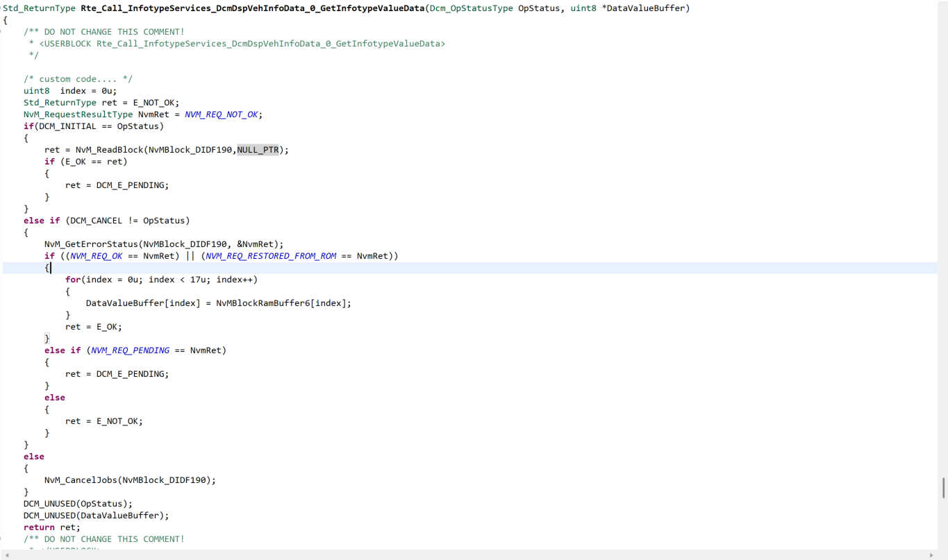Click the vertical scrollbar thumb

click(x=942, y=488)
